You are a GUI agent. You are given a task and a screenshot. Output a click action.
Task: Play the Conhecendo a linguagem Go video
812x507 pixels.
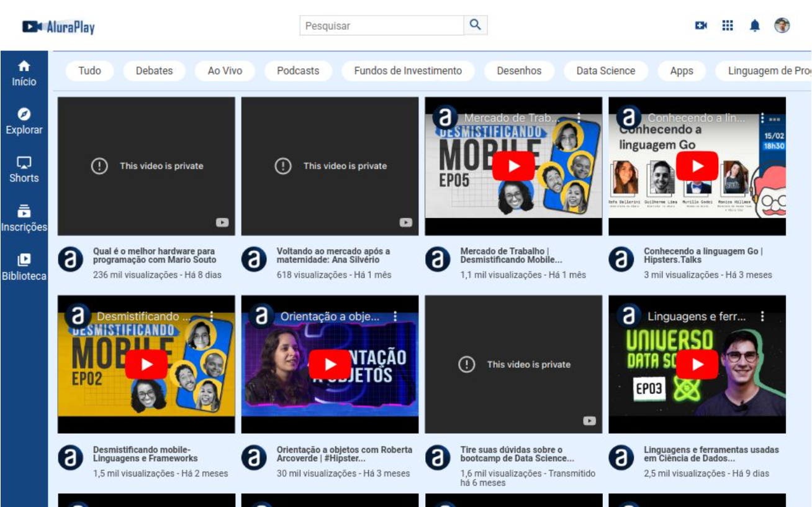(697, 166)
